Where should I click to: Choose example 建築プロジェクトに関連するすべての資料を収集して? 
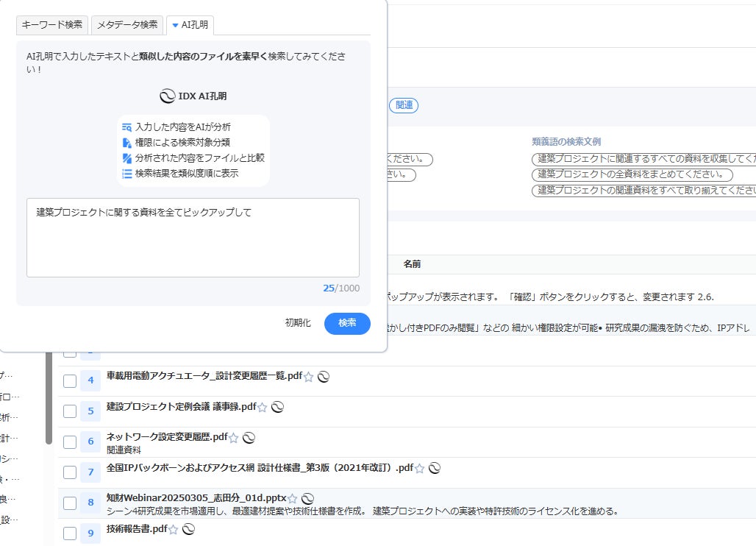pos(643,159)
